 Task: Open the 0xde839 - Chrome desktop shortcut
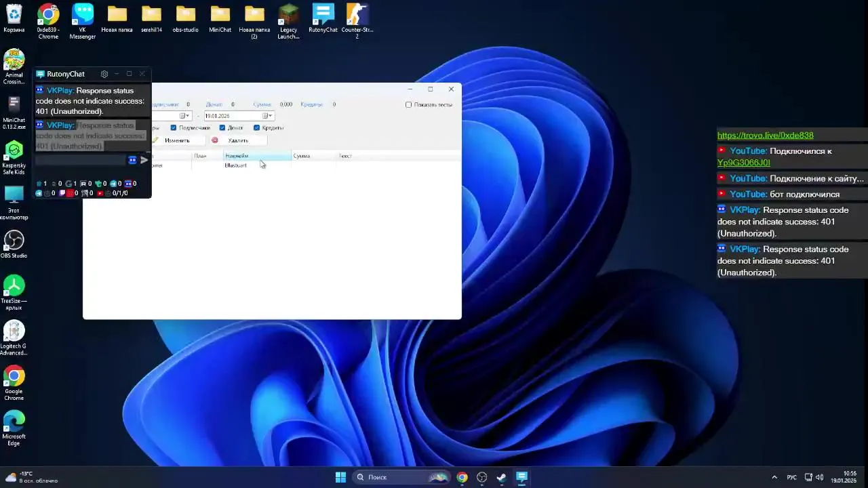[x=48, y=22]
